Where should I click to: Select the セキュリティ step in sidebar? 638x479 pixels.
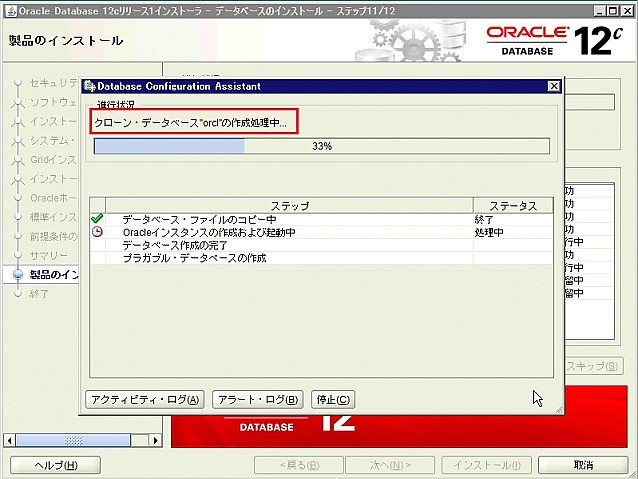[x=53, y=83]
